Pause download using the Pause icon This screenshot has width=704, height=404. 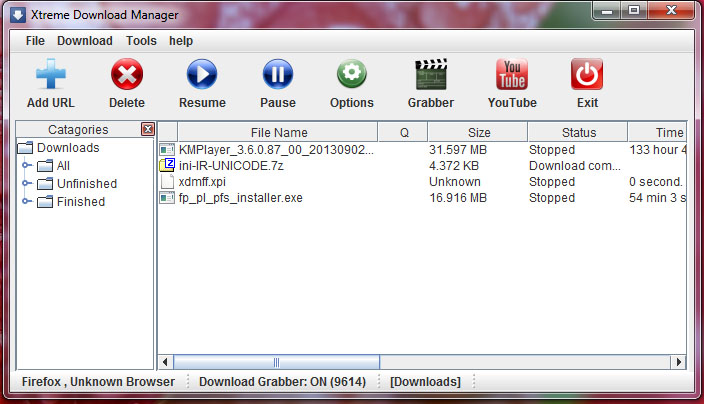[277, 75]
